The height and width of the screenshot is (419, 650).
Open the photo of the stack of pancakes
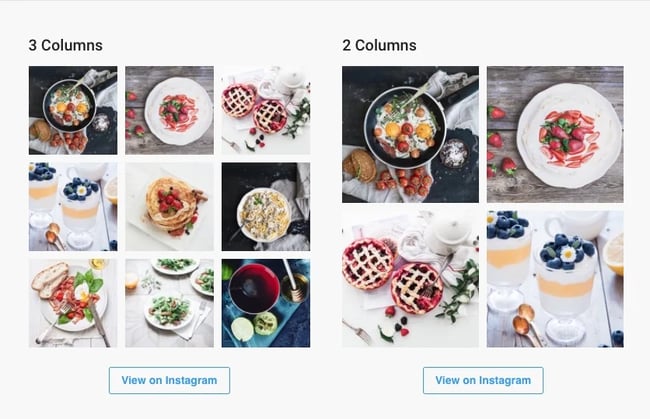[x=169, y=206]
